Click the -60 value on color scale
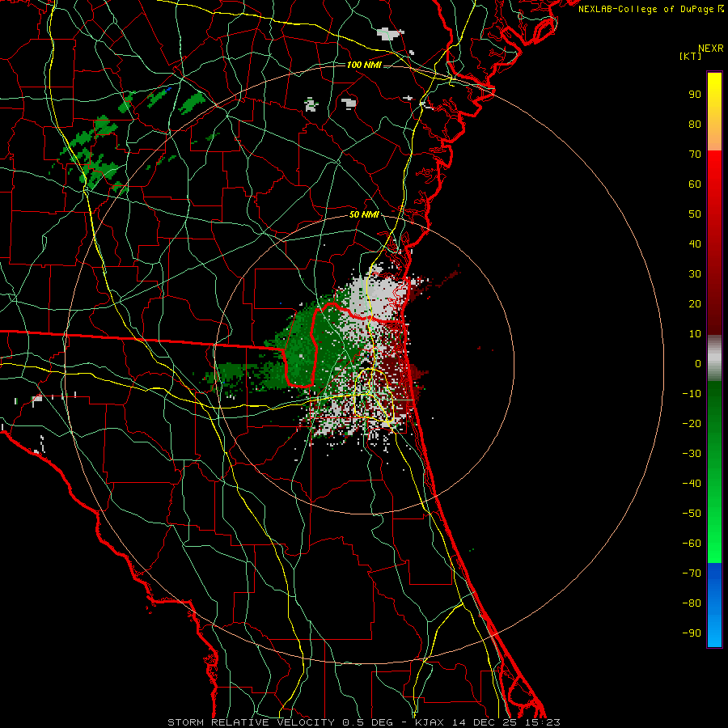 pos(692,544)
